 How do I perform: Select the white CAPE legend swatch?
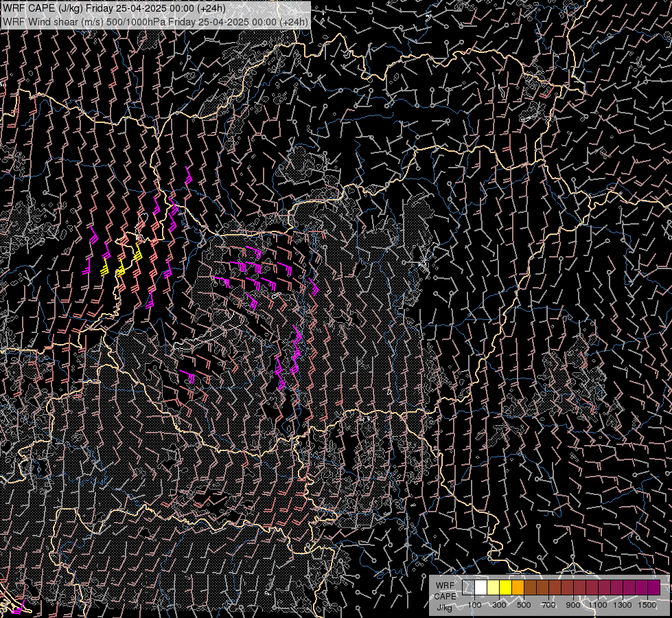(x=481, y=587)
